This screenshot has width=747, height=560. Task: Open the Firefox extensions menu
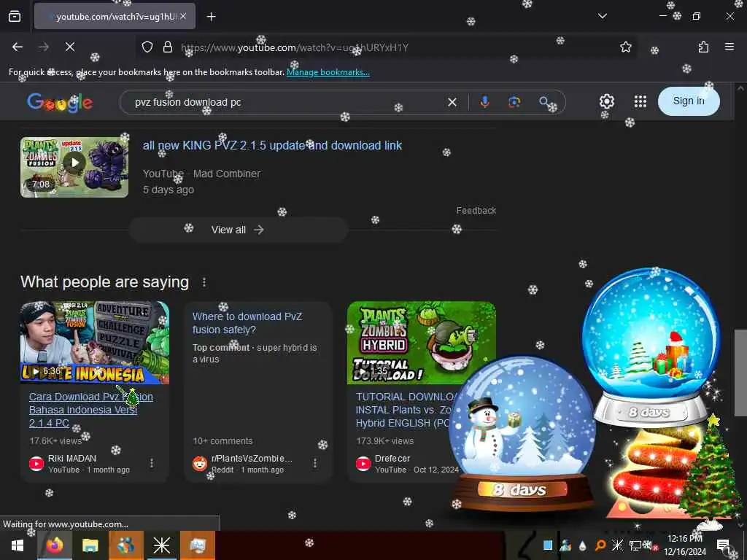703,47
